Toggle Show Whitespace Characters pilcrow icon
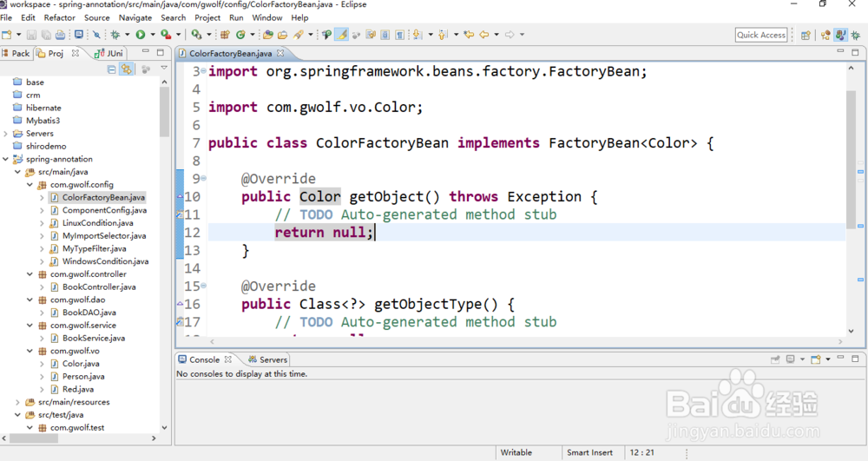Image resolution: width=868 pixels, height=461 pixels. pos(399,35)
